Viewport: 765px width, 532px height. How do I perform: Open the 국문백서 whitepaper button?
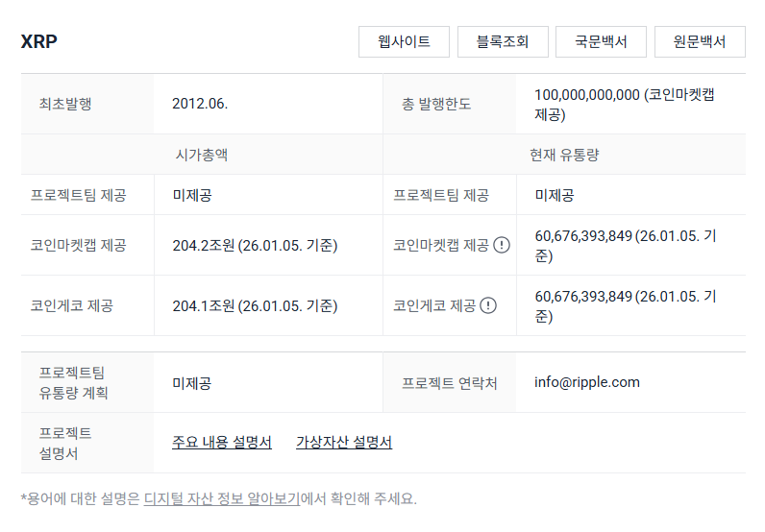[x=601, y=42]
